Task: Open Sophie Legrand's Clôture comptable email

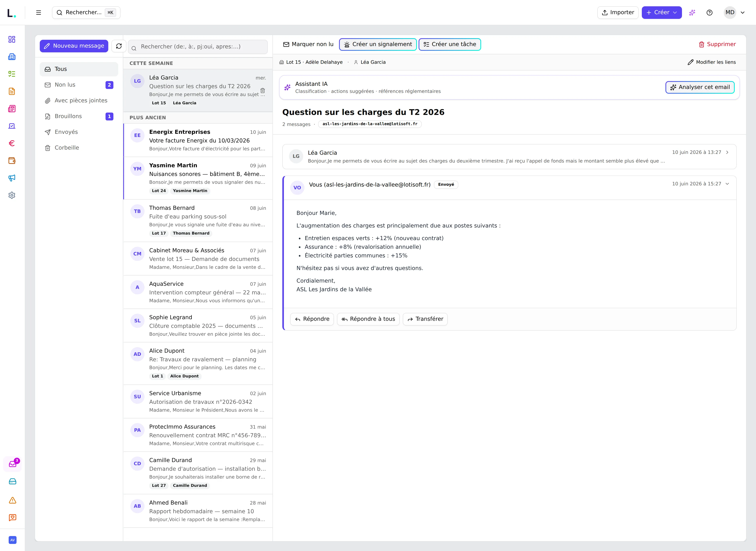Action: pos(198,325)
